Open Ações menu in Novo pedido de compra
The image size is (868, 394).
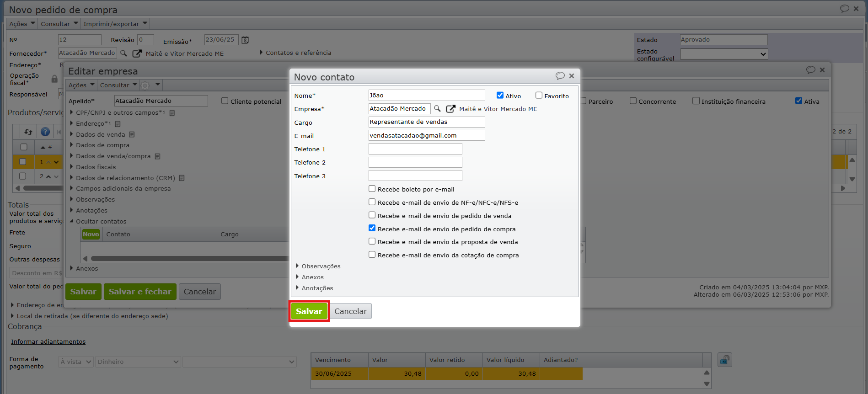22,24
